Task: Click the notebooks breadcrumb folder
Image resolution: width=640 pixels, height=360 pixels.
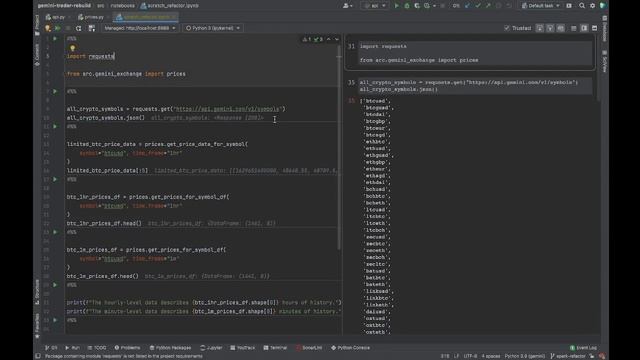Action: 122,6
